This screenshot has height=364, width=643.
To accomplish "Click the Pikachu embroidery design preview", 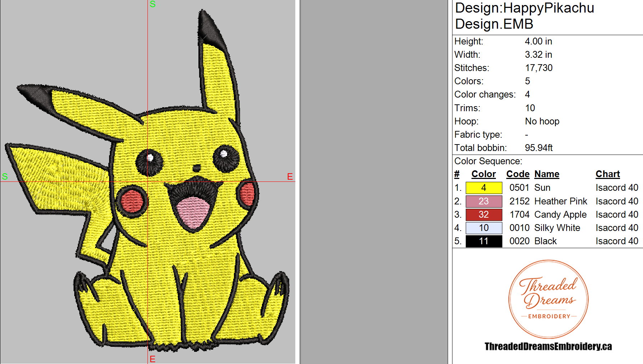I will pos(147,181).
